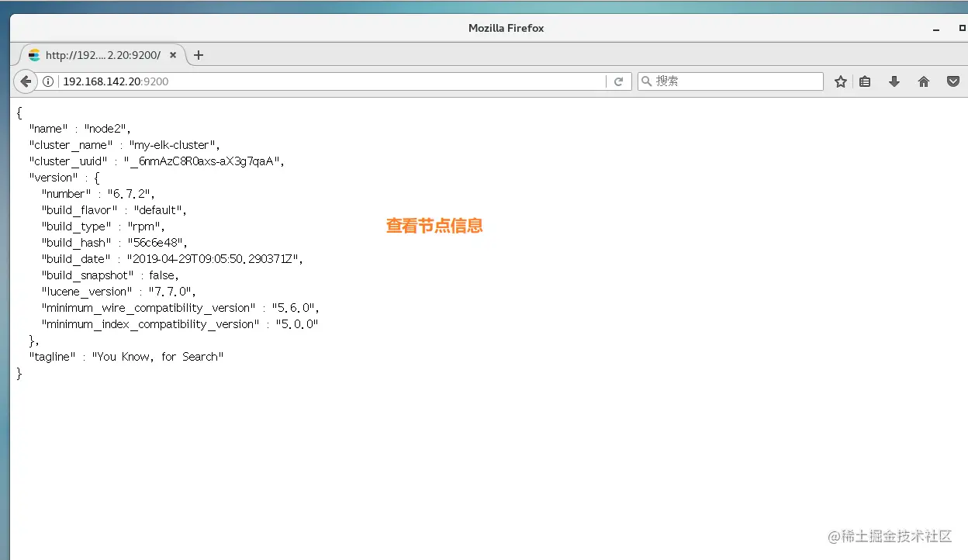The width and height of the screenshot is (968, 560).
Task: Bookmark this page with the star icon
Action: pyautogui.click(x=841, y=81)
